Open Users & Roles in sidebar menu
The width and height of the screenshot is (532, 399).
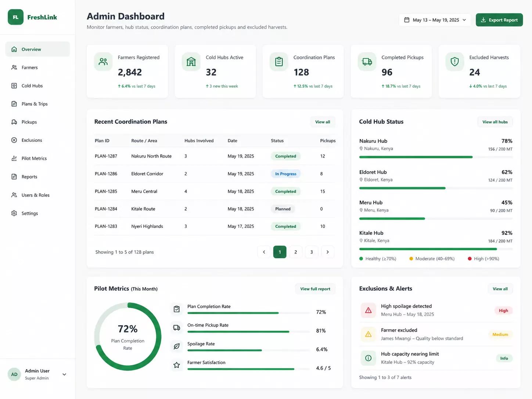37,195
